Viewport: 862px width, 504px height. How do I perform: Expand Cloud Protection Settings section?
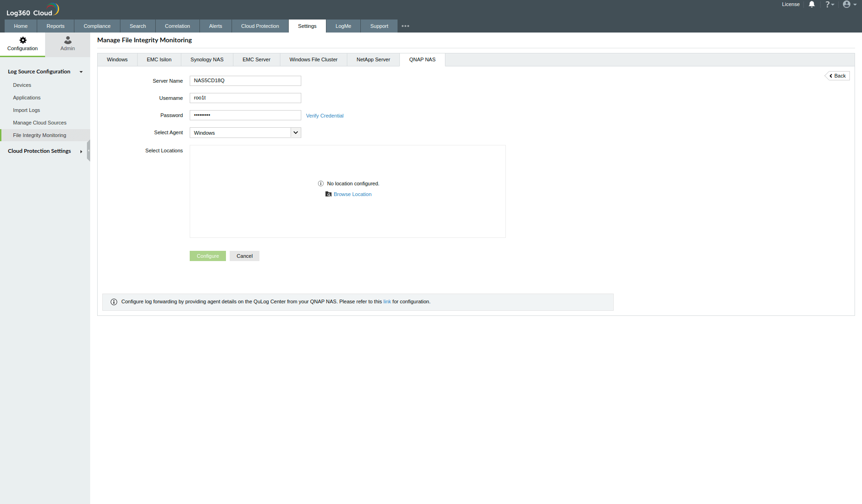pyautogui.click(x=81, y=151)
